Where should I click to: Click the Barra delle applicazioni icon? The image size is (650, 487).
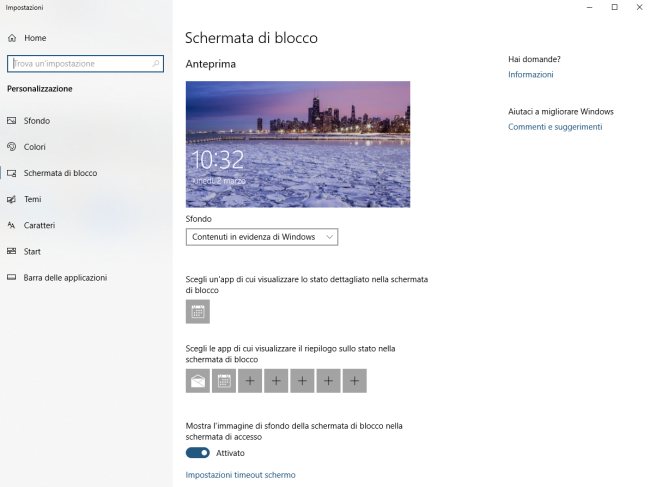[x=12, y=277]
